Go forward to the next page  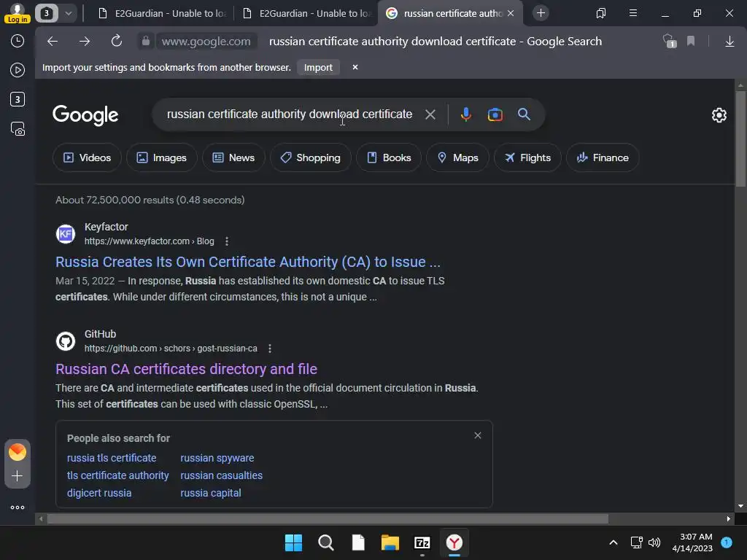coord(85,42)
